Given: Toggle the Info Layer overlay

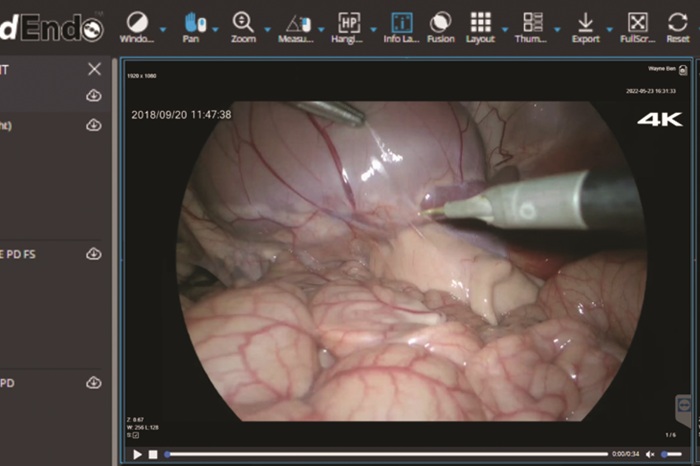Looking at the screenshot, I should tap(401, 27).
